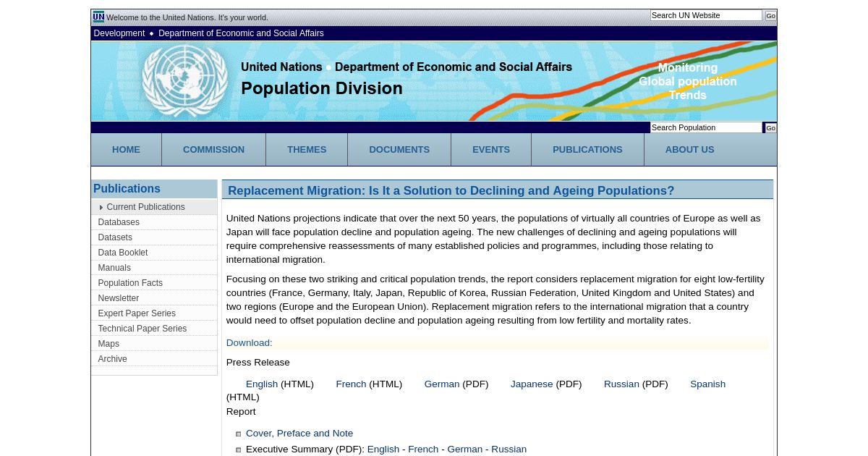Screen dimensions: 868x456
Task: Click the United Nations emblem in banner
Action: coord(185,80)
